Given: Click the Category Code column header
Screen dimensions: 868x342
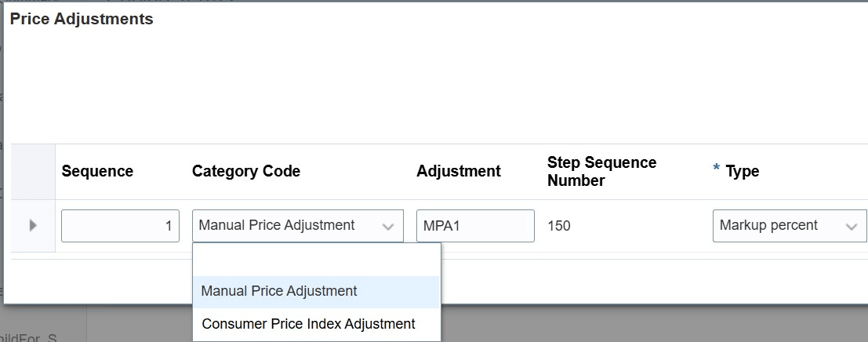Looking at the screenshot, I should pos(246,171).
